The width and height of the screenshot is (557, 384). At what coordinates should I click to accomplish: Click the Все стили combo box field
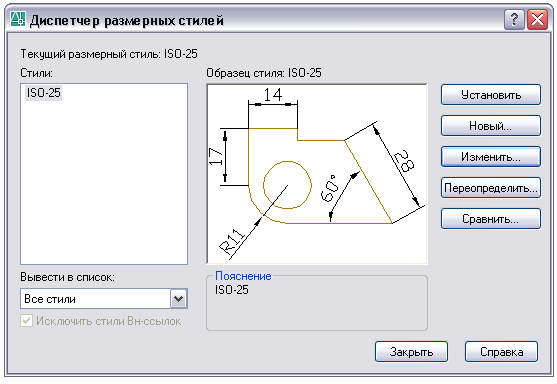point(104,299)
